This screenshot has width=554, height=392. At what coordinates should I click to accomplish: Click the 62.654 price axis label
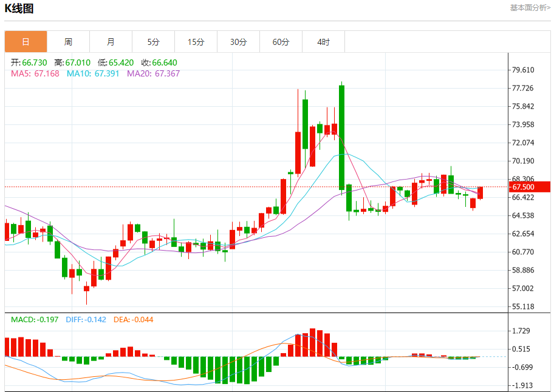pos(523,234)
